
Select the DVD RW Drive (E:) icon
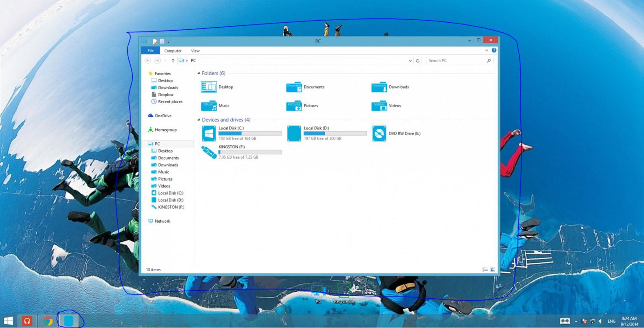379,133
